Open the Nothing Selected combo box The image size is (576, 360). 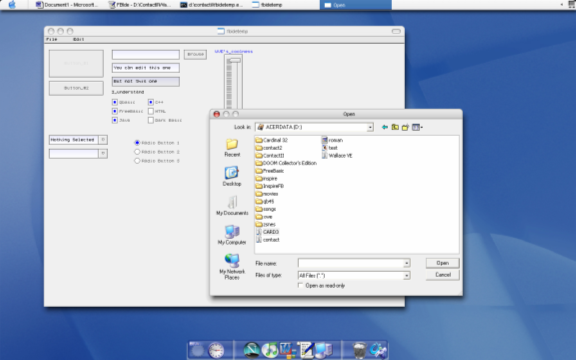coord(78,140)
